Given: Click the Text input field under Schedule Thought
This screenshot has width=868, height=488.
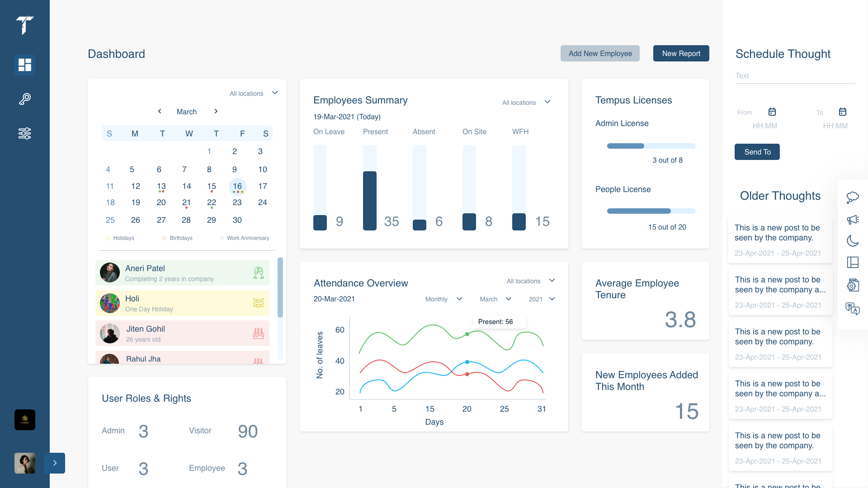Looking at the screenshot, I should [x=795, y=75].
